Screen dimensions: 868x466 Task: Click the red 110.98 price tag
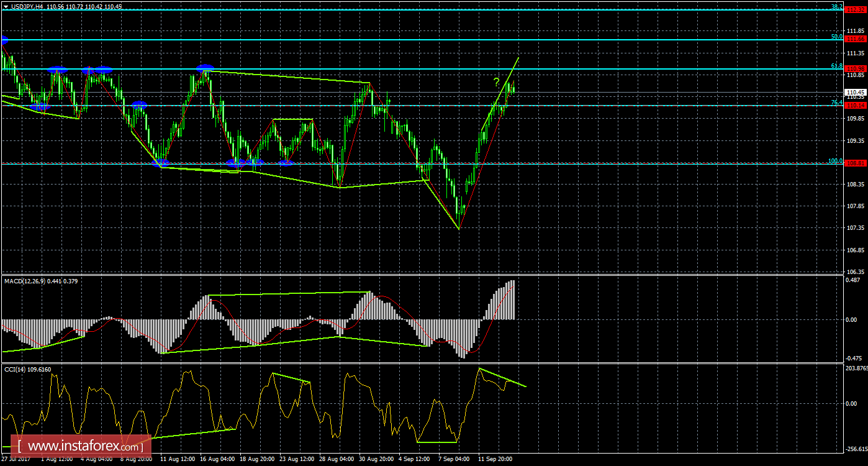pyautogui.click(x=856, y=68)
